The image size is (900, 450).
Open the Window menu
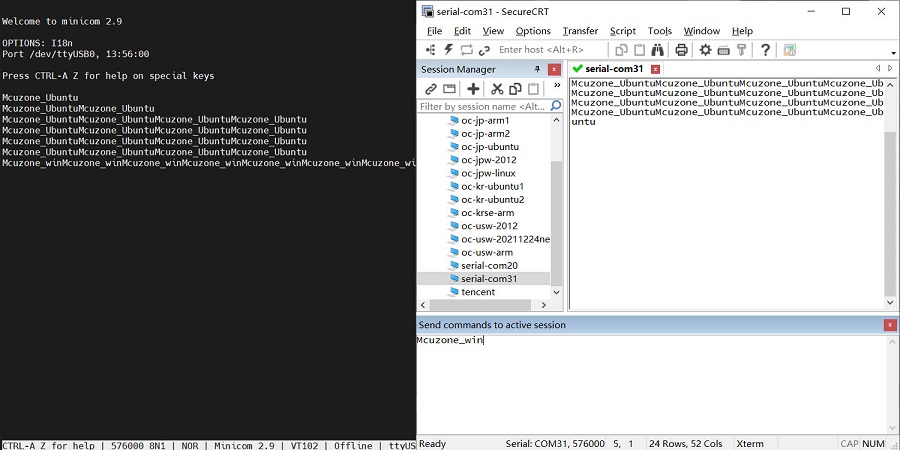point(701,31)
